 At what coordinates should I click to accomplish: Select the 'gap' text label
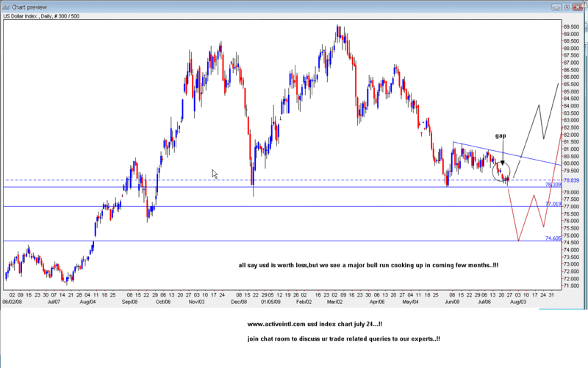click(501, 136)
